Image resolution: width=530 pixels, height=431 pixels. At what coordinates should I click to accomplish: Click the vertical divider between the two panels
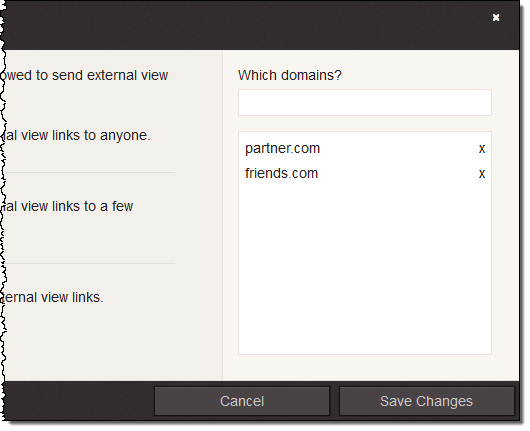pyautogui.click(x=223, y=216)
